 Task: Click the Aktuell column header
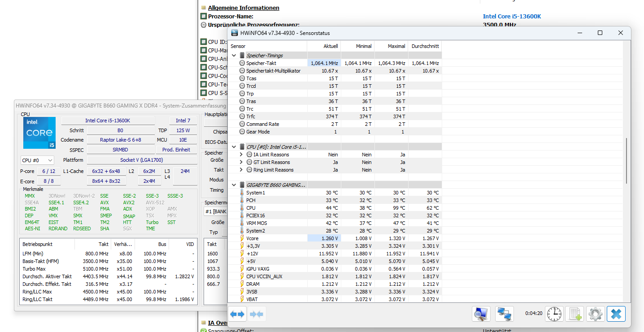tap(324, 46)
